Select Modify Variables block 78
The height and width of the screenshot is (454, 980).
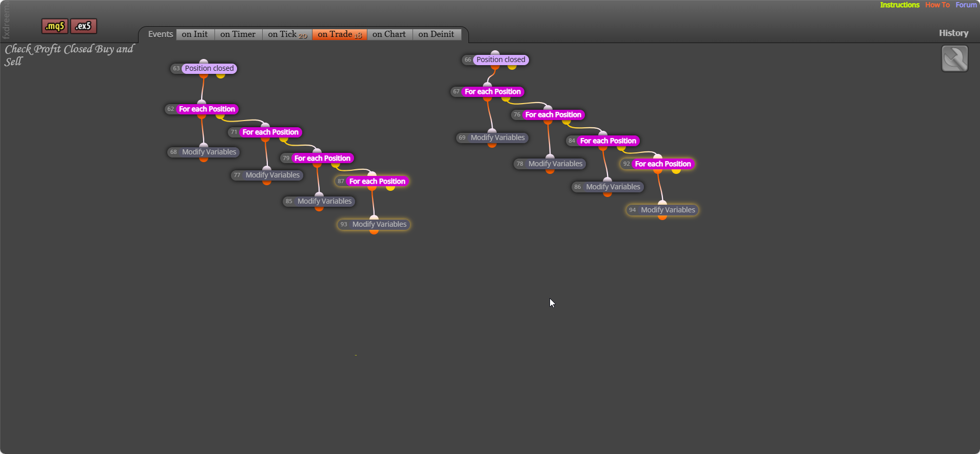[550, 164]
